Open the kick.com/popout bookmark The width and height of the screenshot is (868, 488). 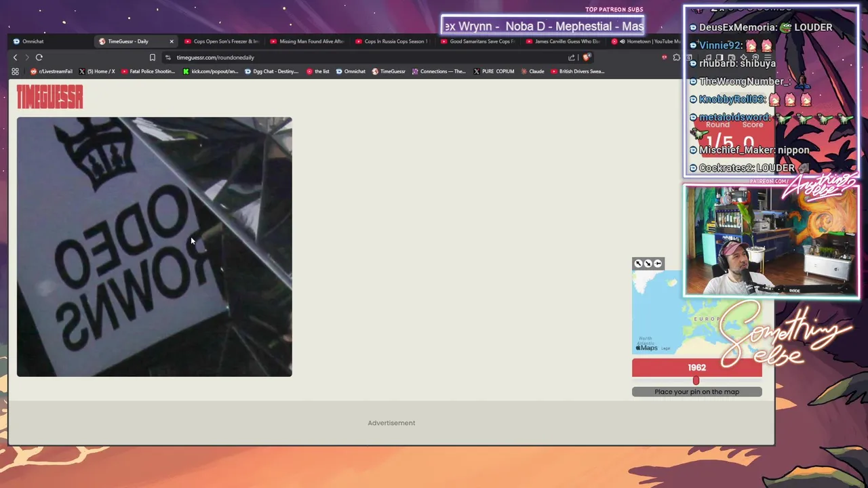211,71
